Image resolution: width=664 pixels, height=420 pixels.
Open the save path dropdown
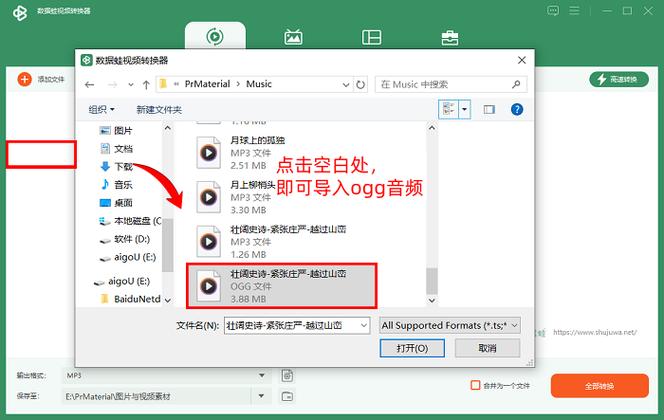[x=262, y=396]
